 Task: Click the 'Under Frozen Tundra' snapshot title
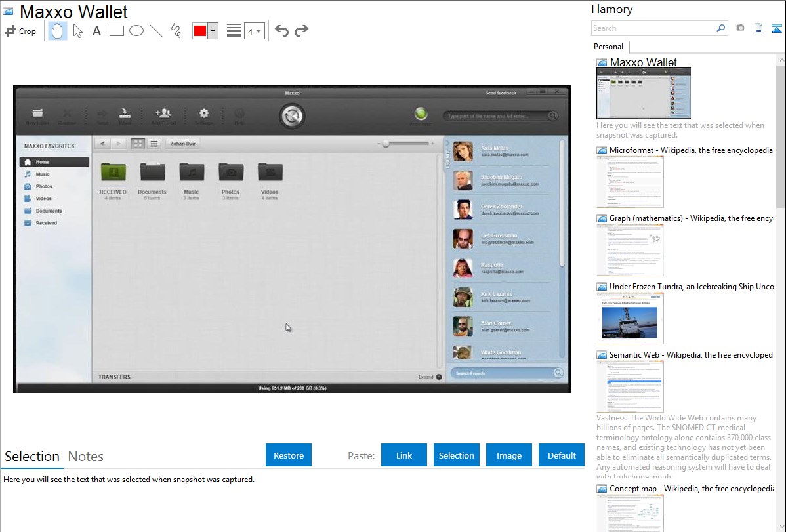(692, 287)
